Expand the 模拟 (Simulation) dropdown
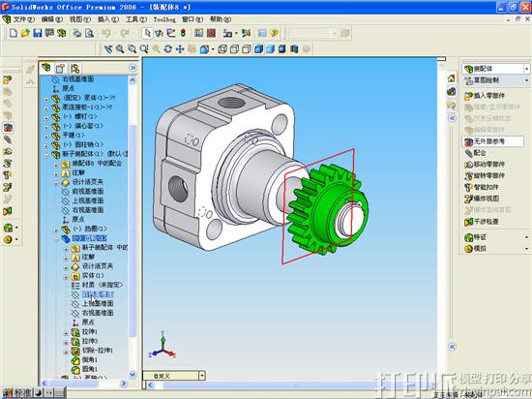This screenshot has height=399, width=532. pyautogui.click(x=526, y=249)
